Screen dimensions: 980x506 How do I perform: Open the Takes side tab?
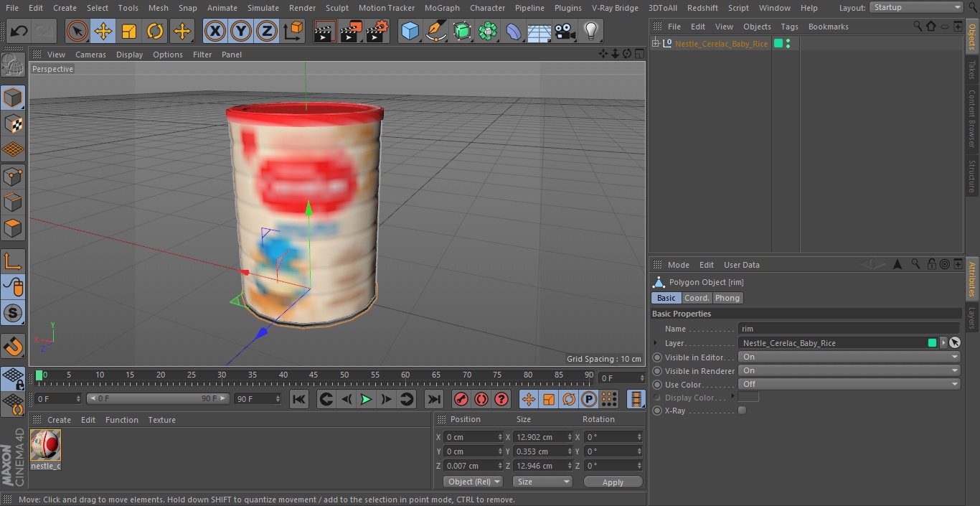pos(972,70)
